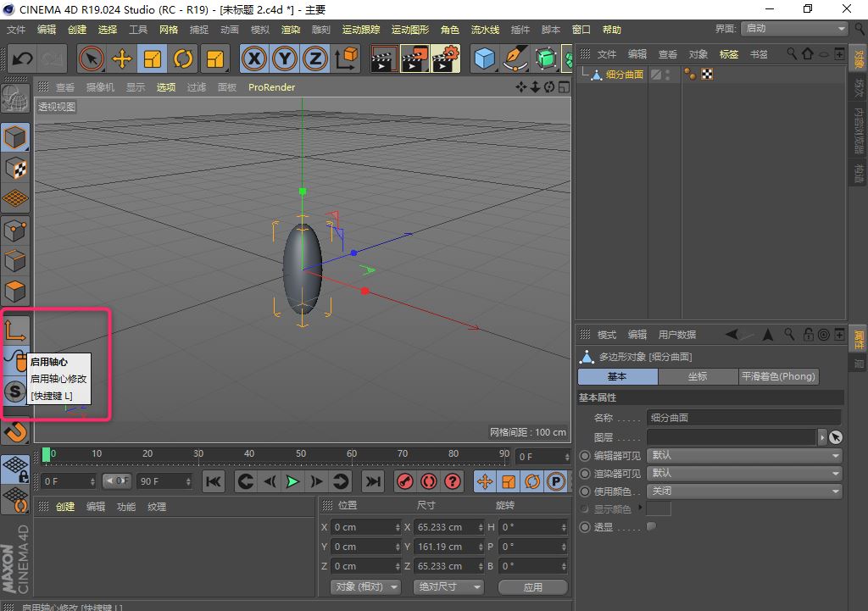Switch to the 平滑着色(Phong) tab
The width and height of the screenshot is (868, 611).
[778, 376]
